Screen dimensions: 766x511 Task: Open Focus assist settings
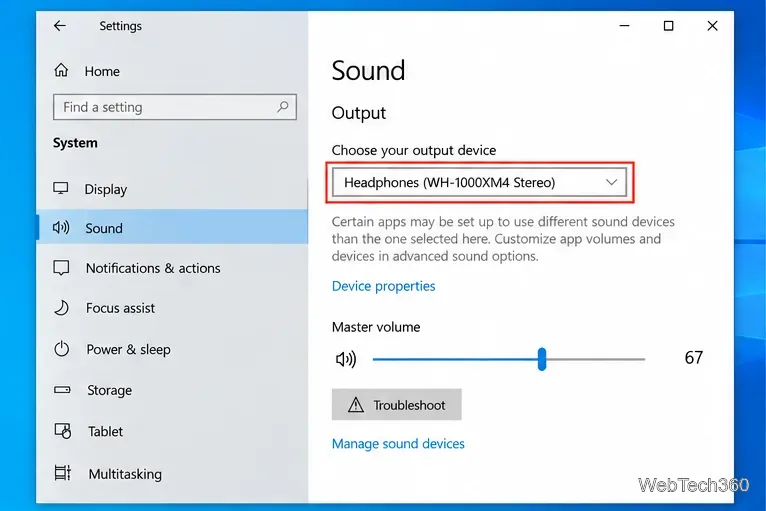tap(172, 308)
